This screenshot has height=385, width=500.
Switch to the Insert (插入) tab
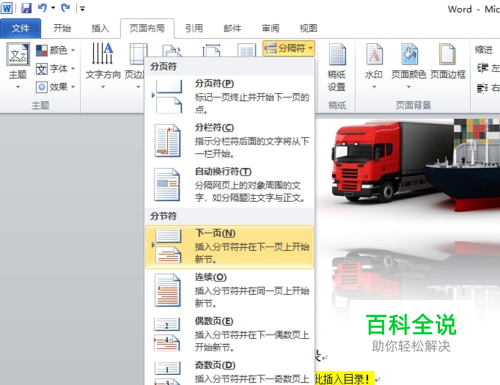pos(100,28)
